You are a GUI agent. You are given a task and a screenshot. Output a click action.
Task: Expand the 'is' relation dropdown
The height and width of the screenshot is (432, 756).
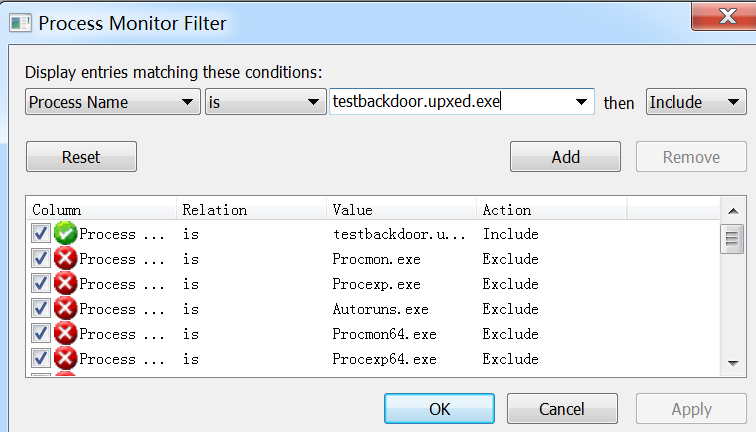coord(266,102)
